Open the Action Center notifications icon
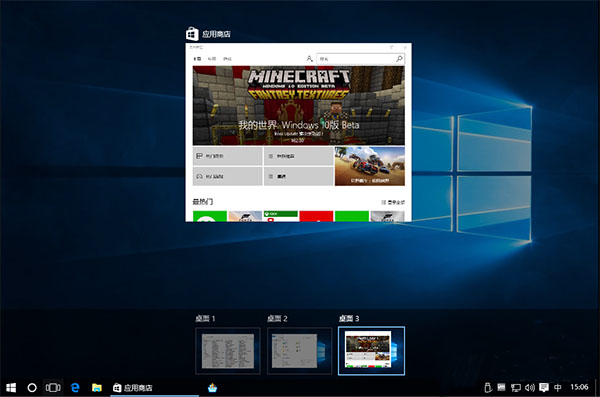 (x=544, y=388)
